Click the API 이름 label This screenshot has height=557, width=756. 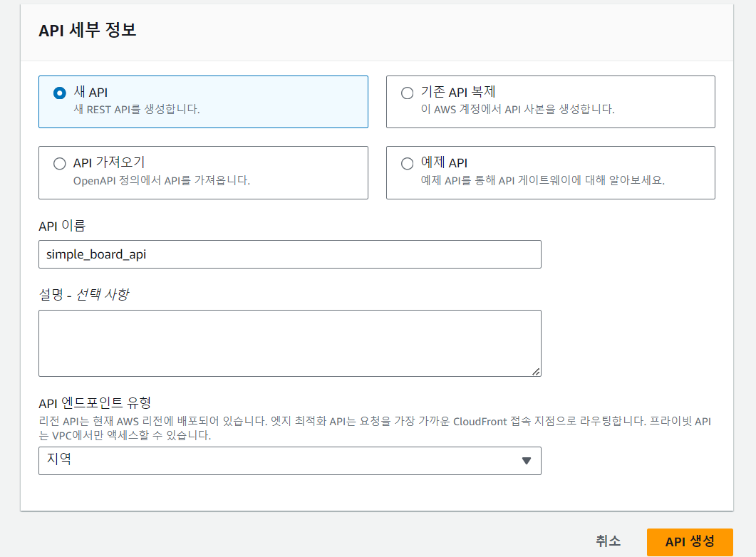pos(62,226)
